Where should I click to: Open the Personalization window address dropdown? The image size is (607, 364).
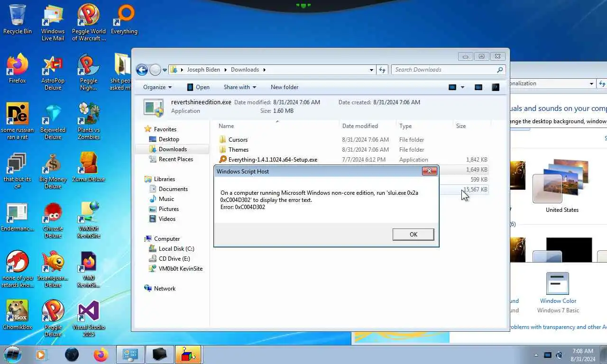591,84
